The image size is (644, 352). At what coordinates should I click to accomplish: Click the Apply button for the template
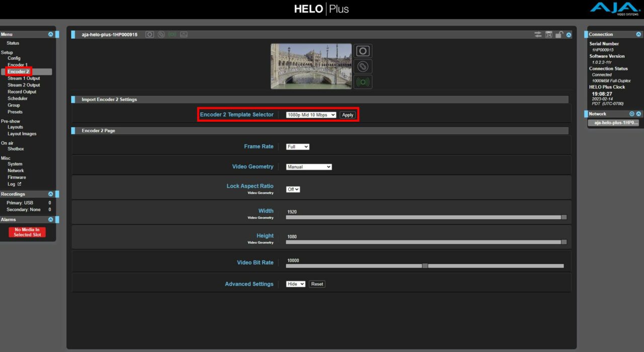[348, 115]
